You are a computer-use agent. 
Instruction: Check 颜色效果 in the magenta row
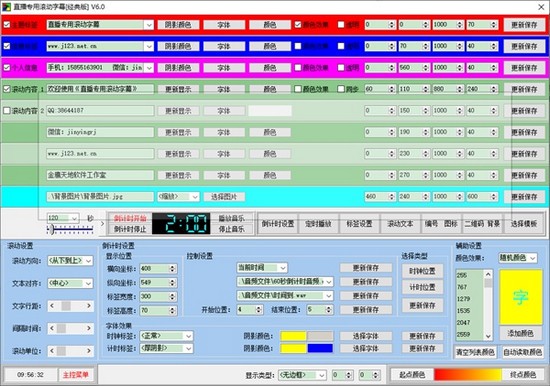pyautogui.click(x=298, y=67)
